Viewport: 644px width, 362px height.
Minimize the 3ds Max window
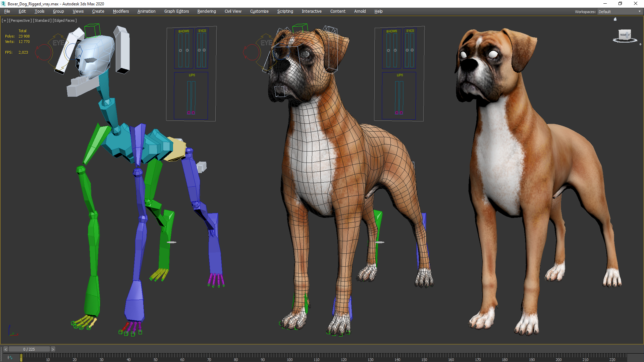[605, 4]
